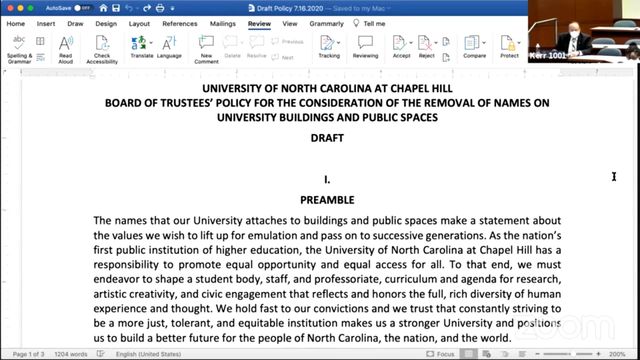Click the Print icon in title bar

coord(160,8)
